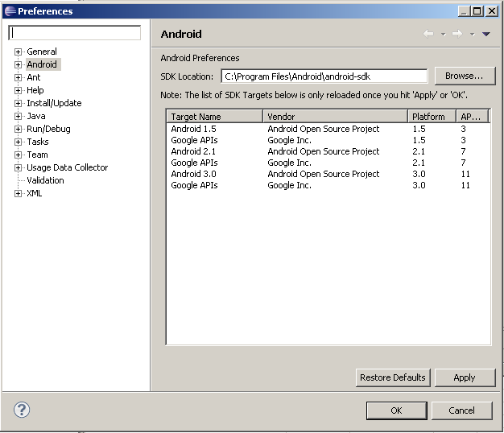This screenshot has width=504, height=433.
Task: Sort by Target Name column header
Action: coord(215,116)
